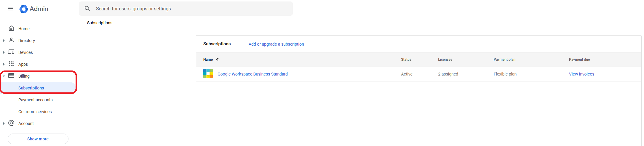Click the Apps grid icon
Screen dimensions: 644x146
[11, 64]
